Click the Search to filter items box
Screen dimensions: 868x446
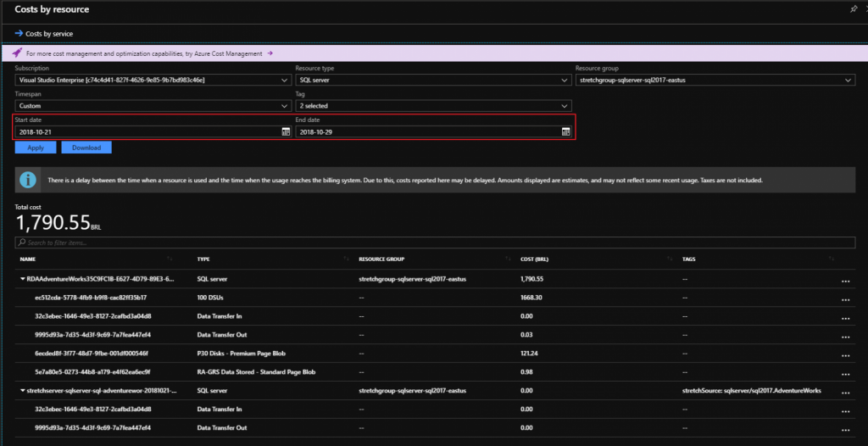[x=435, y=243]
